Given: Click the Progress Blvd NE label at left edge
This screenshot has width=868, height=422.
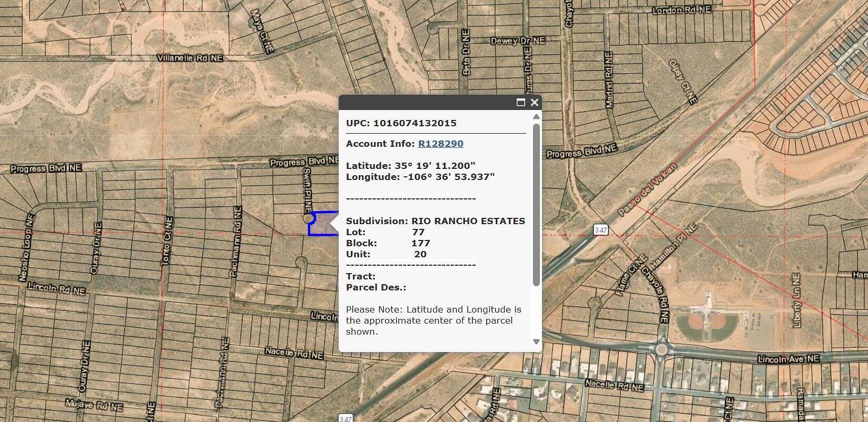Looking at the screenshot, I should 46,168.
